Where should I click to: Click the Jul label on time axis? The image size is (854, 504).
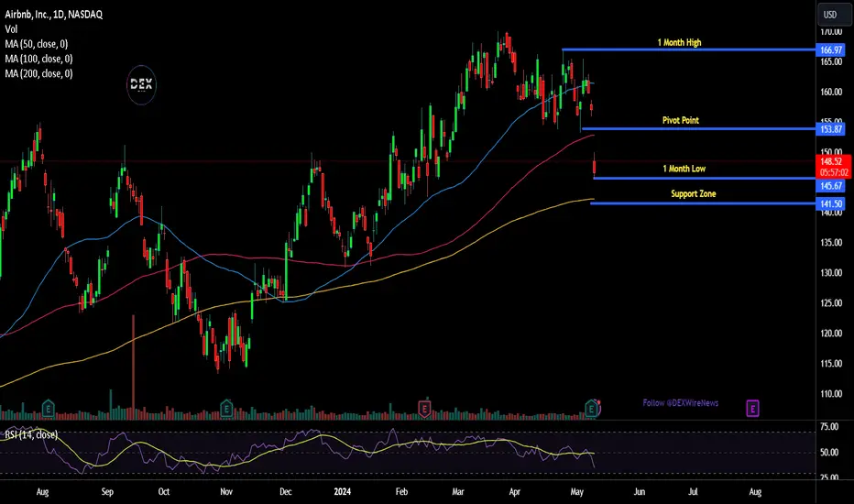[x=693, y=492]
